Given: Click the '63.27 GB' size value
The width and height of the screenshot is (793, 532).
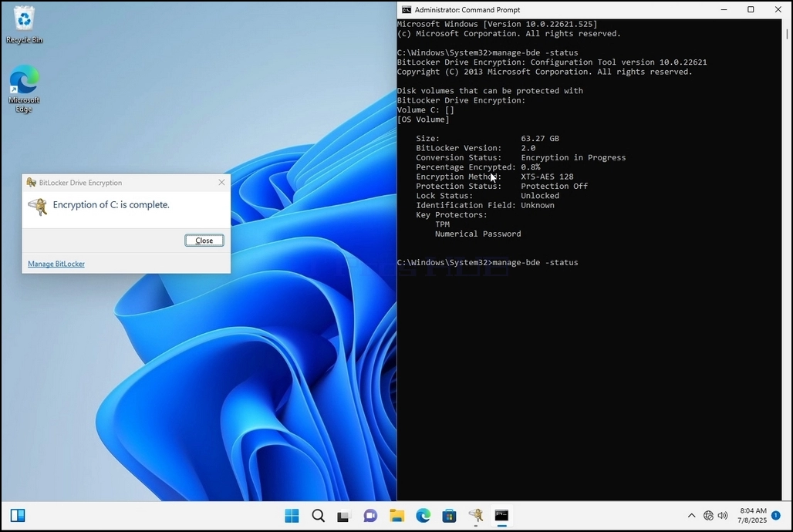Looking at the screenshot, I should [x=540, y=139].
